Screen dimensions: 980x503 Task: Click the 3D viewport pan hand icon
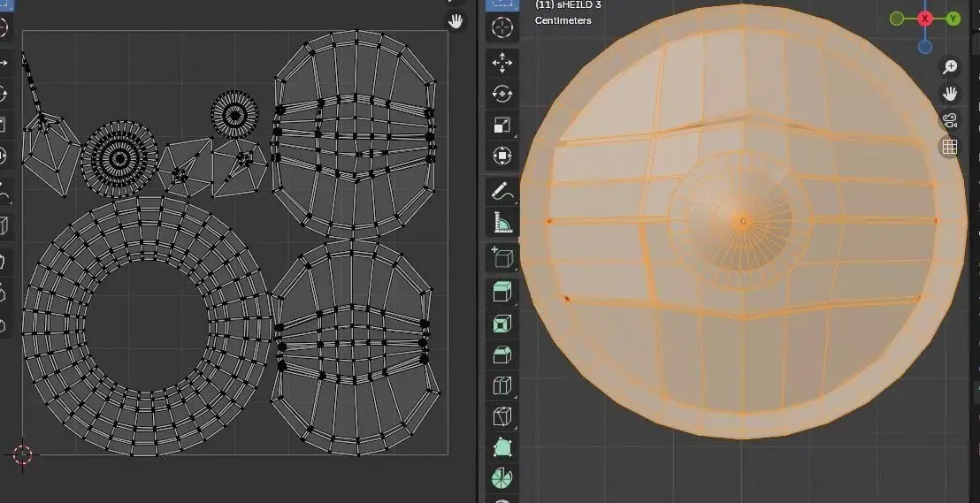[x=950, y=94]
